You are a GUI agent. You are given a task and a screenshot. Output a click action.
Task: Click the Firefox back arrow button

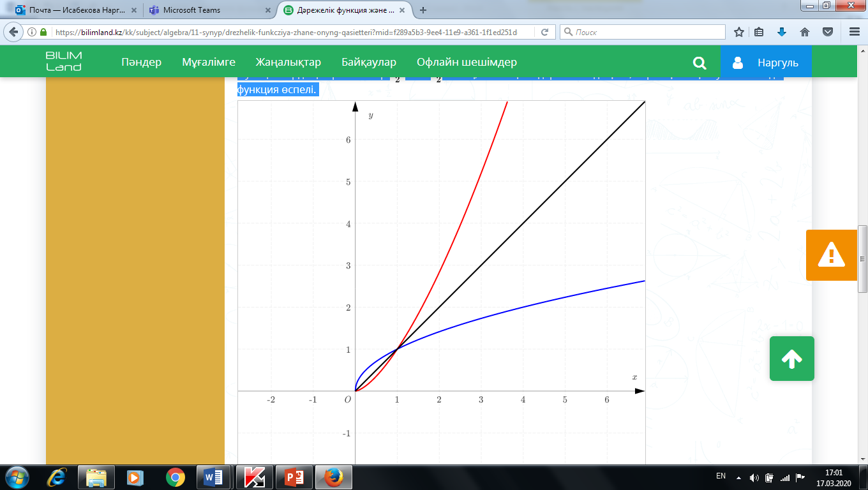point(13,32)
